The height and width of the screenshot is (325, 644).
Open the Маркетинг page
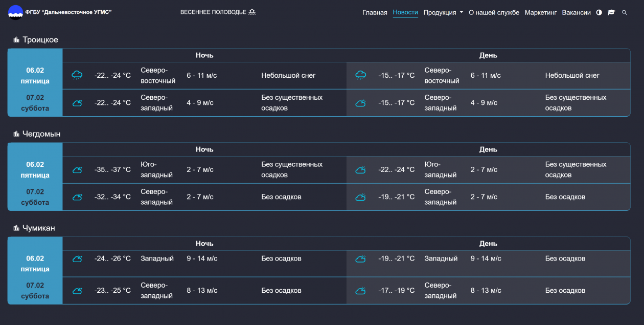click(541, 12)
